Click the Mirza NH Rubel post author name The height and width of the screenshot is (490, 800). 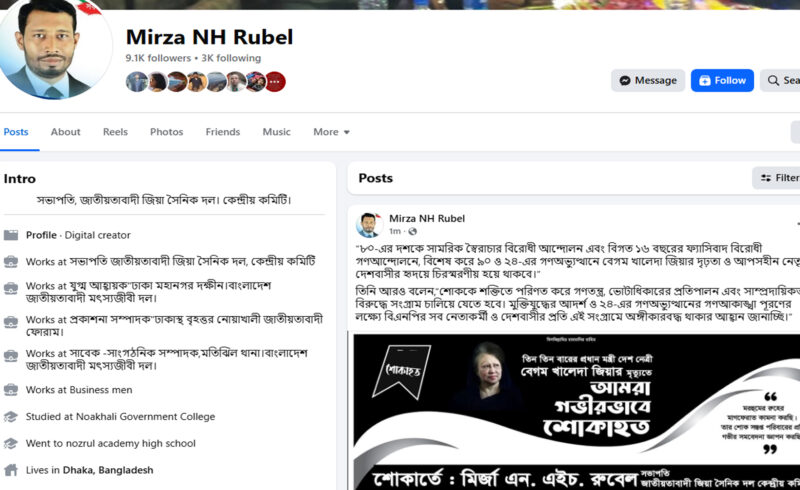tap(427, 218)
